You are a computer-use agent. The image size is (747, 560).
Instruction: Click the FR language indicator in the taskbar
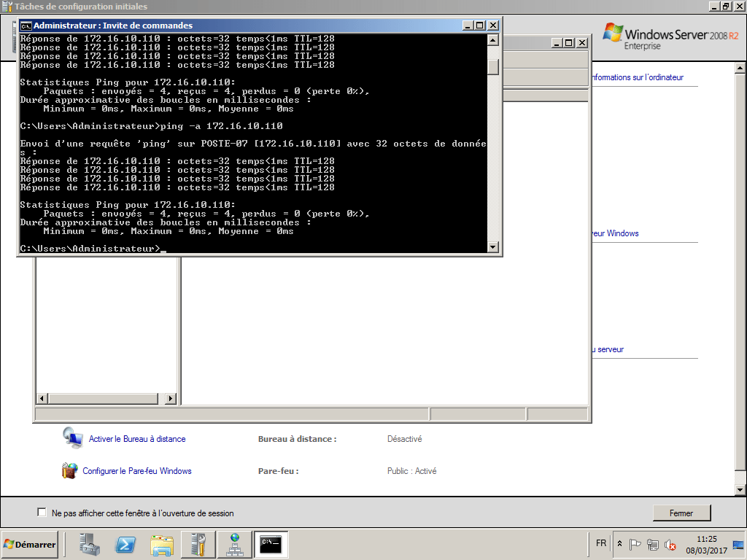pyautogui.click(x=600, y=543)
